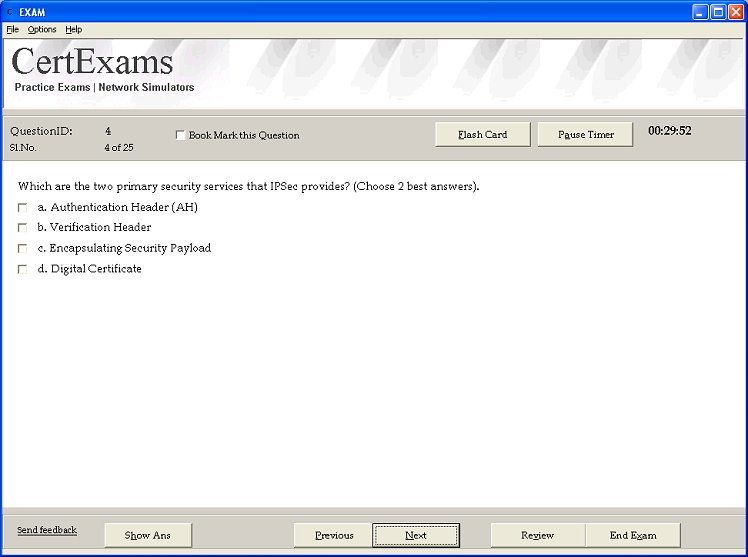Select answer b. Verification Header
Image resolution: width=748 pixels, height=557 pixels.
click(22, 227)
